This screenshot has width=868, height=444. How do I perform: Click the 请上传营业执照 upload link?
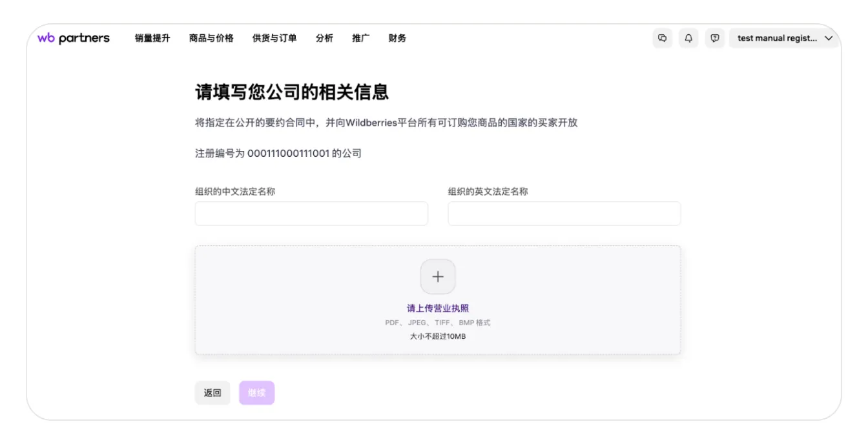click(438, 308)
